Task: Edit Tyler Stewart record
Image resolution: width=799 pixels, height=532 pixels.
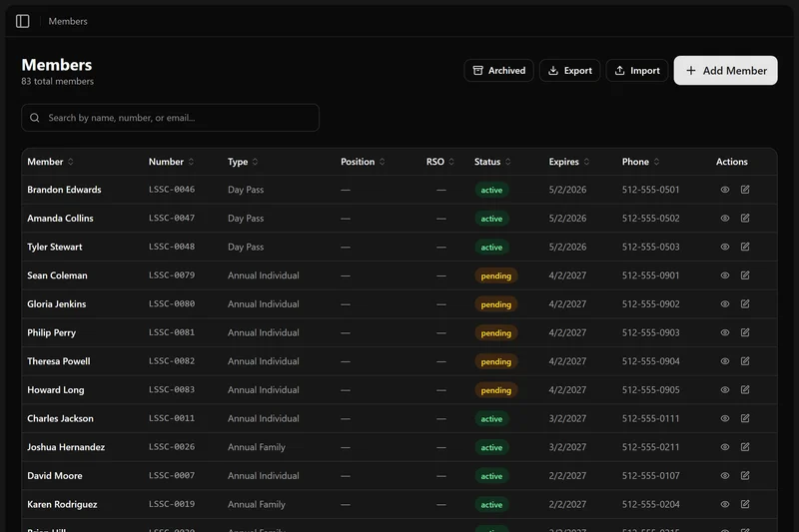Action: pos(745,247)
